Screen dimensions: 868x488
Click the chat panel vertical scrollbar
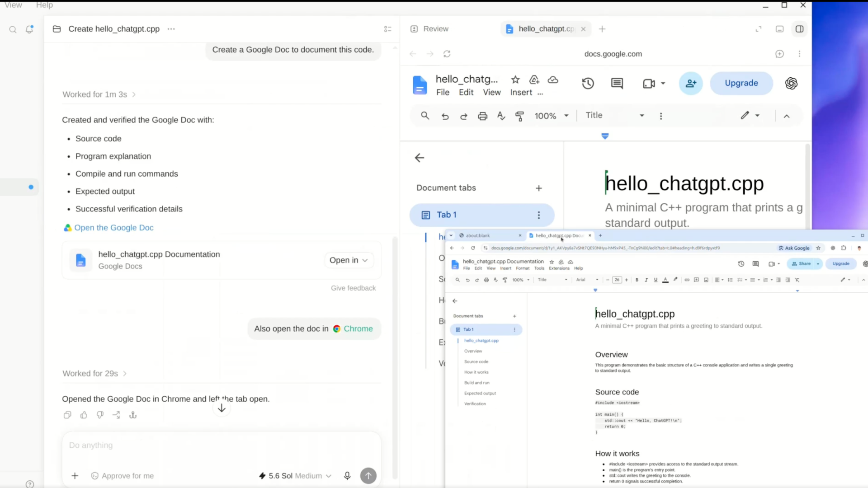click(x=395, y=357)
